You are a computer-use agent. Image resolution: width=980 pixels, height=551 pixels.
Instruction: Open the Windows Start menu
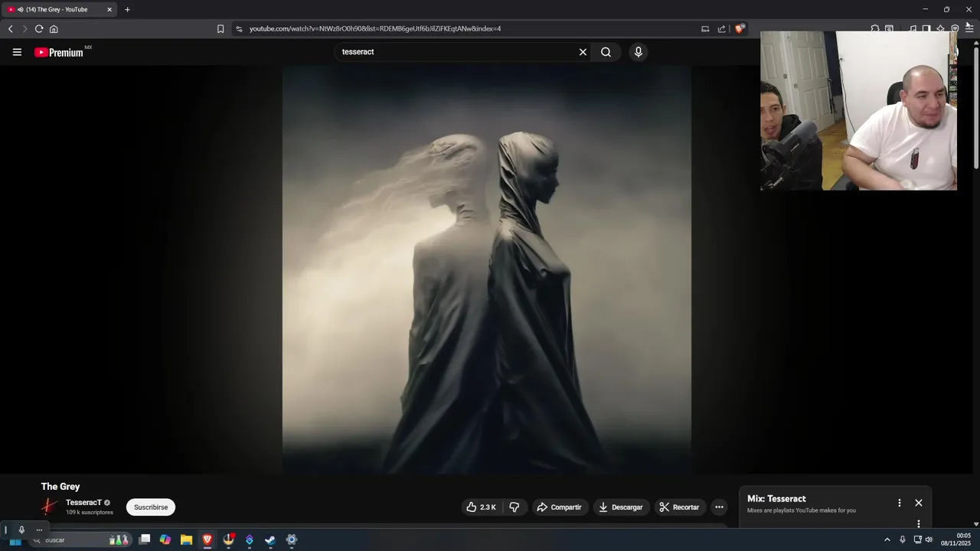(15, 540)
